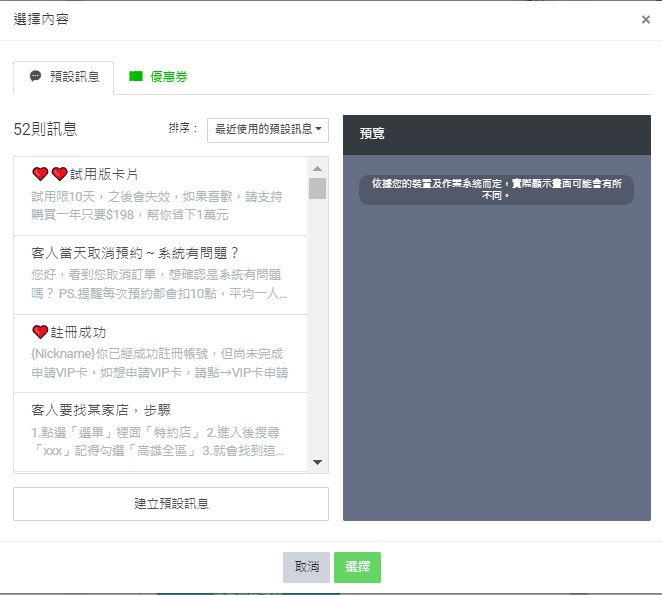Confirm with the green 選擇 button
The width and height of the screenshot is (662, 595).
[357, 567]
